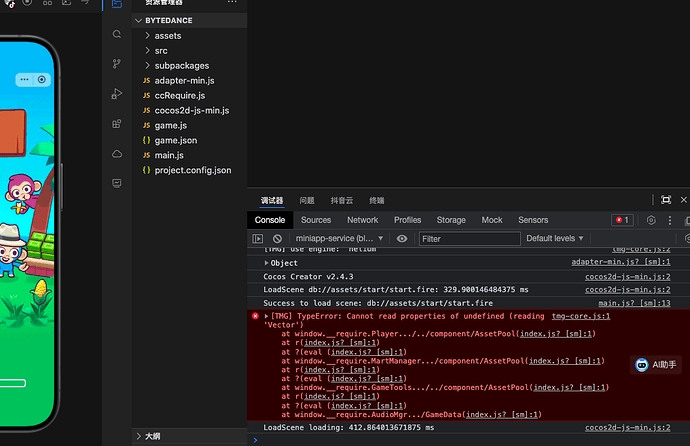Open the AI助手 assistant button
Viewport: 690px width, 446px height.
point(656,365)
